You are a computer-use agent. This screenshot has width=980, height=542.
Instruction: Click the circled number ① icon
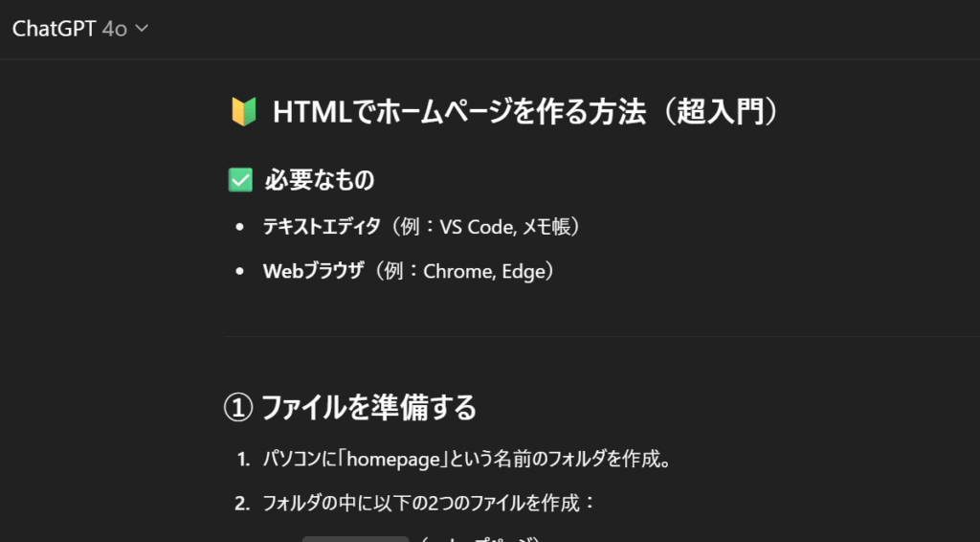237,408
